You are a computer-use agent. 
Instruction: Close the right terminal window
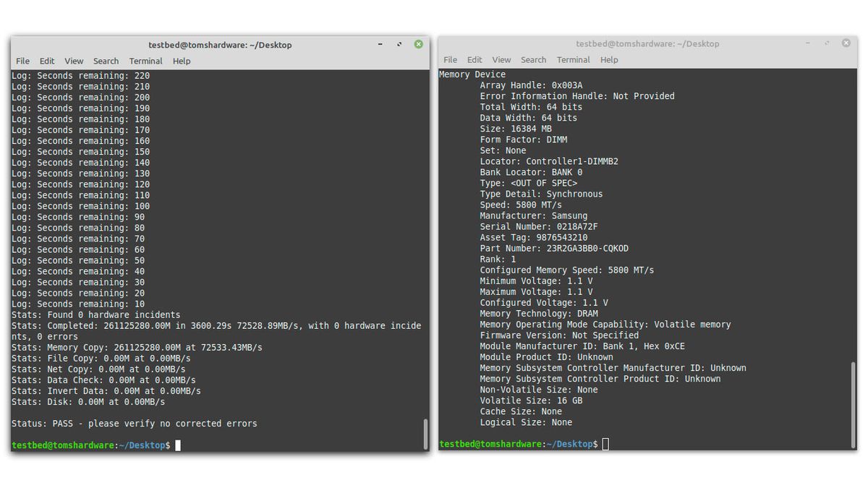coord(846,43)
